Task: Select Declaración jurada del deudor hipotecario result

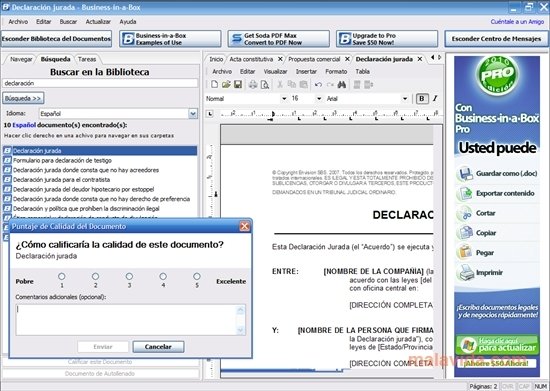Action: (83, 189)
